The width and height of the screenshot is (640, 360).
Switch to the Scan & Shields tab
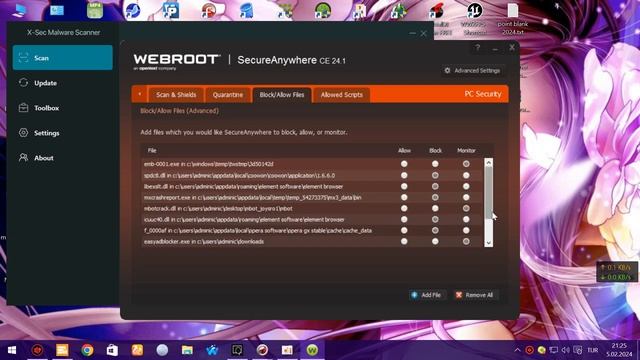[x=176, y=95]
